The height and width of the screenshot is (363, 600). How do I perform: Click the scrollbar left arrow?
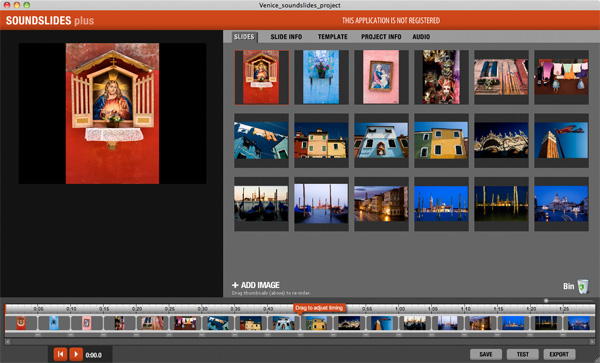pyautogui.click(x=8, y=341)
